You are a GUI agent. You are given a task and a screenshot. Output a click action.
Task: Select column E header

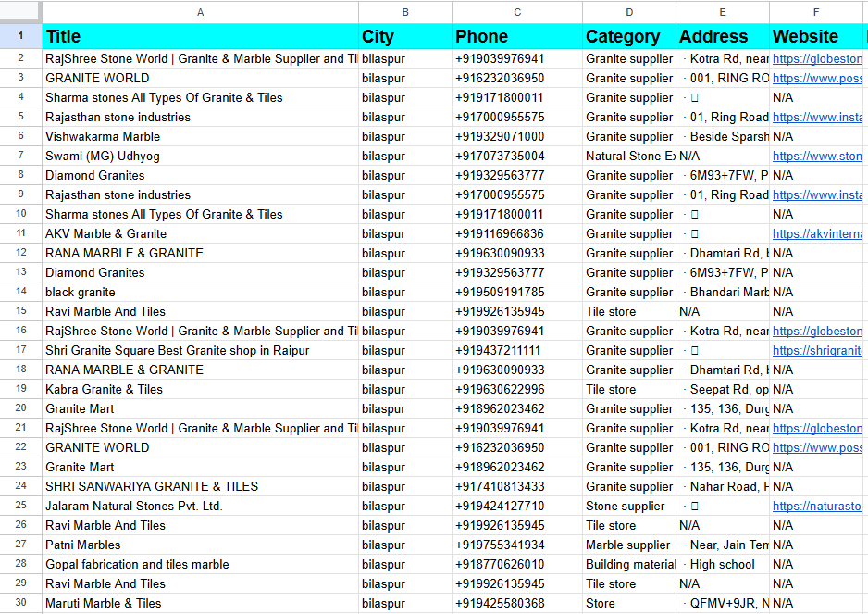(x=723, y=12)
